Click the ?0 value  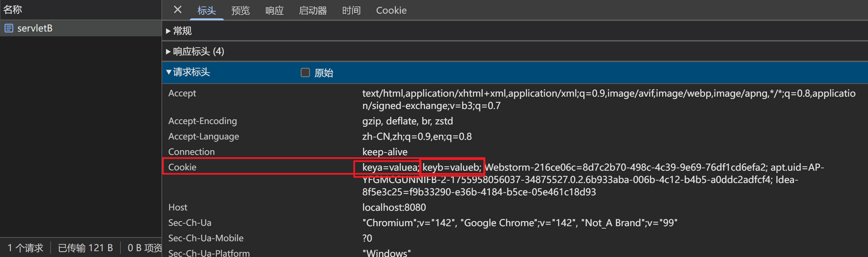(367, 238)
